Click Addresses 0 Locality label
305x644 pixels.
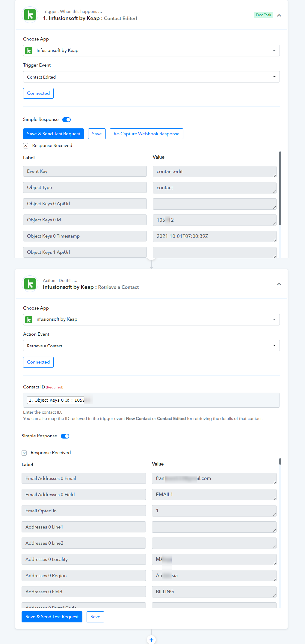coord(84,559)
